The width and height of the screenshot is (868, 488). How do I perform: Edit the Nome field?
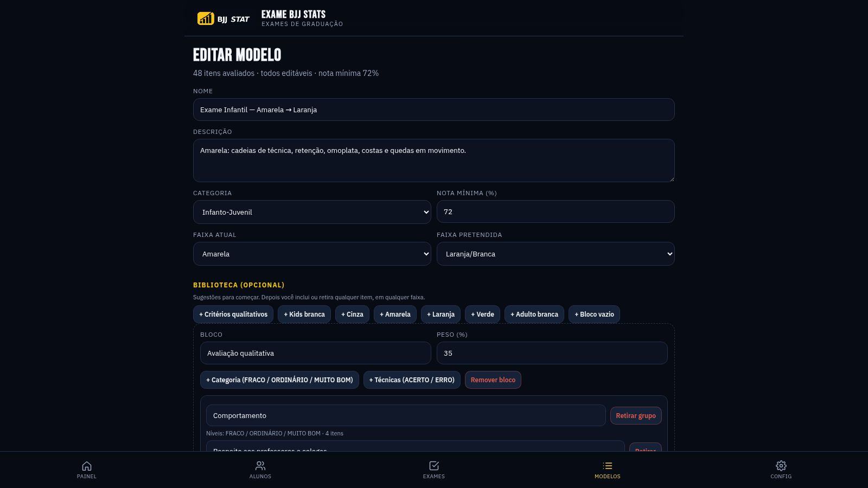click(x=434, y=110)
